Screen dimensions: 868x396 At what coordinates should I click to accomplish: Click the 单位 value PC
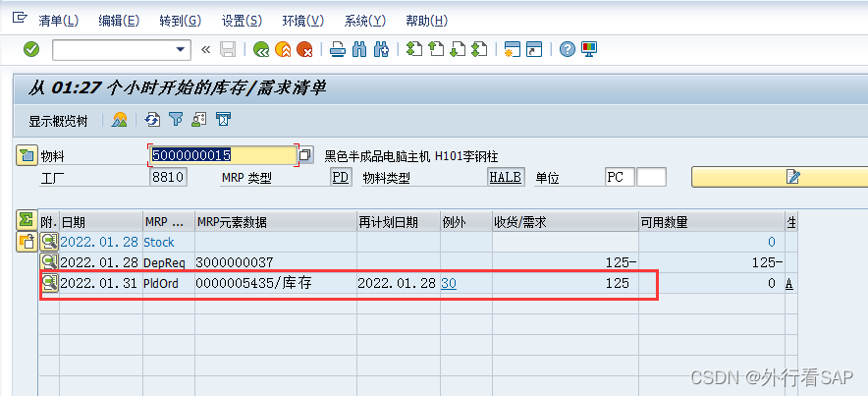coord(620,177)
